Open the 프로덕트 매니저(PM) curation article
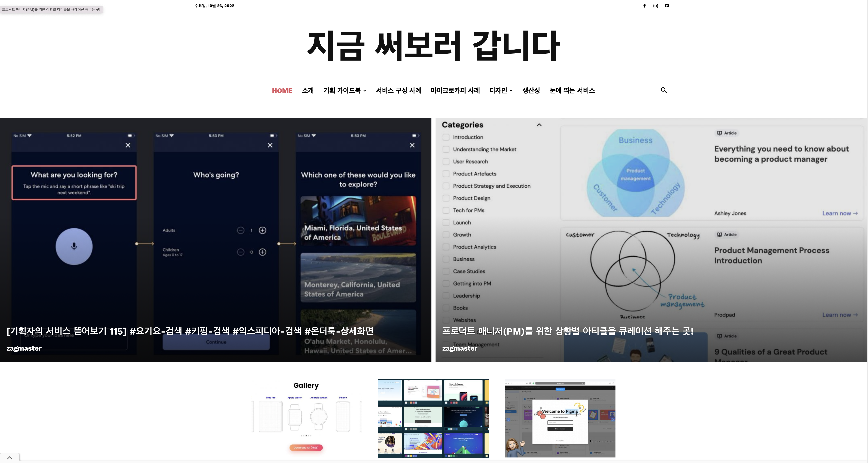The height and width of the screenshot is (463, 868). click(568, 331)
